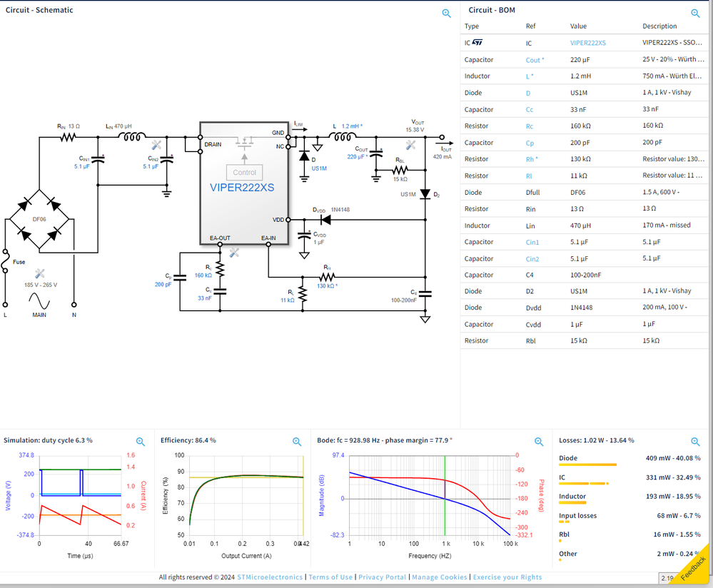
Task: Open Cp reference link in BOM
Action: pos(530,143)
